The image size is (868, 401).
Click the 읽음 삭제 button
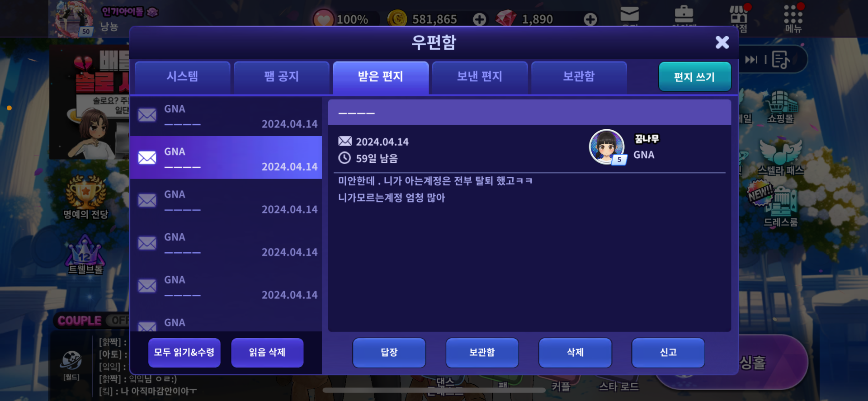tap(267, 353)
